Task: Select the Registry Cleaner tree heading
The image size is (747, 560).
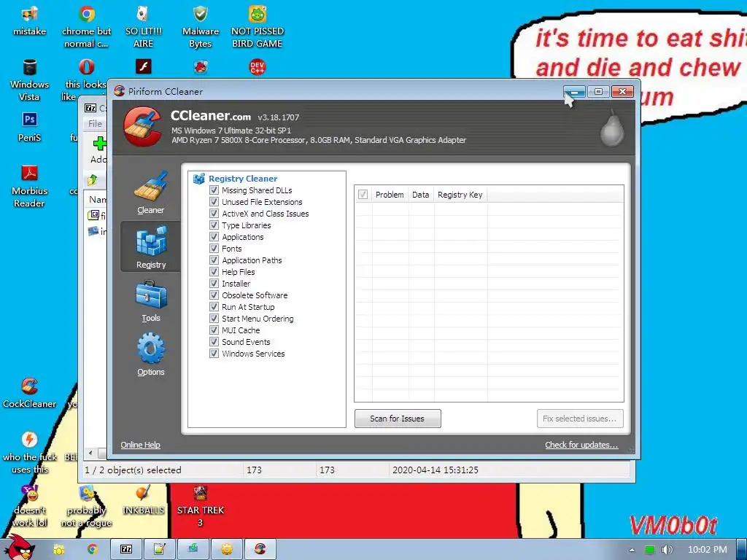Action: (243, 179)
